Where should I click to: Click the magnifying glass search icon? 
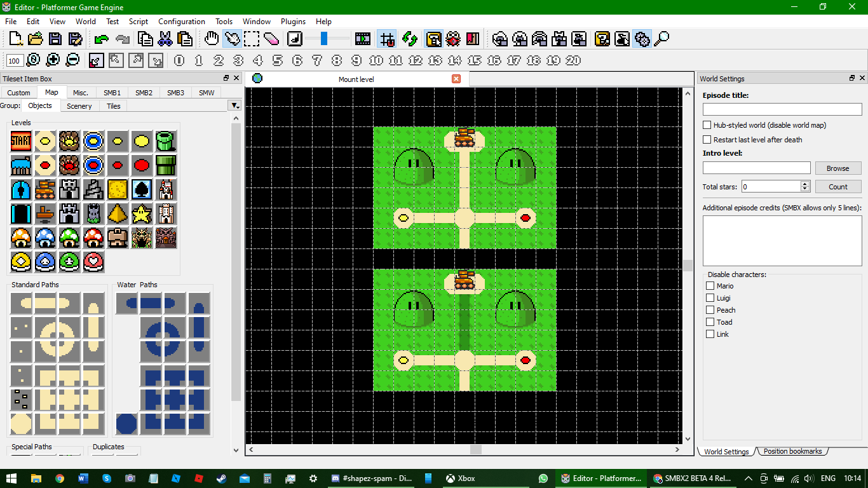click(661, 39)
